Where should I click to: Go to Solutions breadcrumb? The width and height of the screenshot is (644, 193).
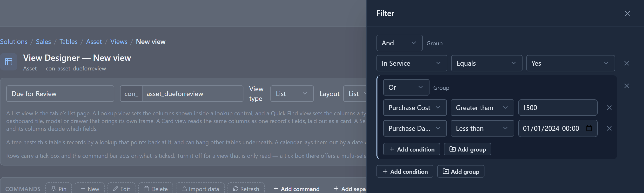click(x=14, y=41)
